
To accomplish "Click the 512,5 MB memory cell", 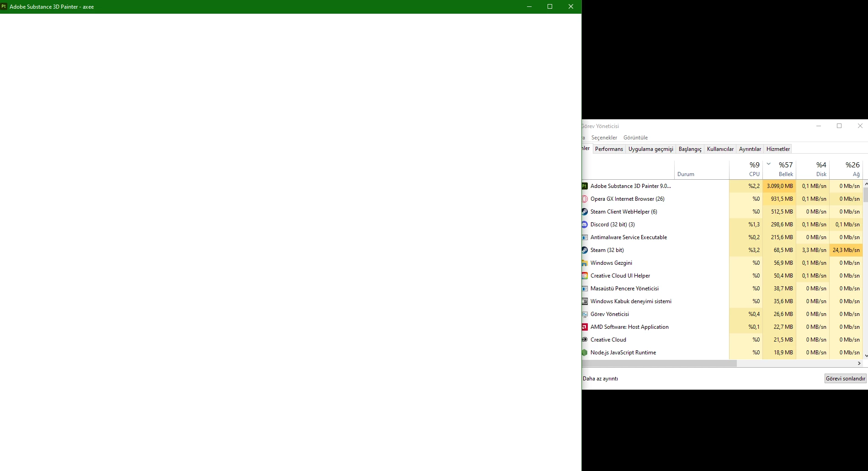I will [x=779, y=212].
